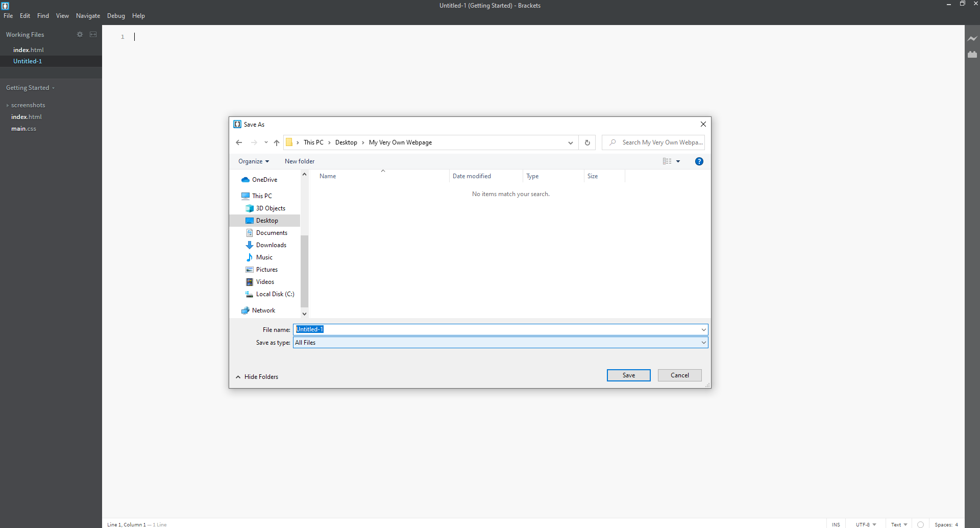Open the Organize dropdown menu
This screenshot has width=980, height=528.
(x=254, y=161)
